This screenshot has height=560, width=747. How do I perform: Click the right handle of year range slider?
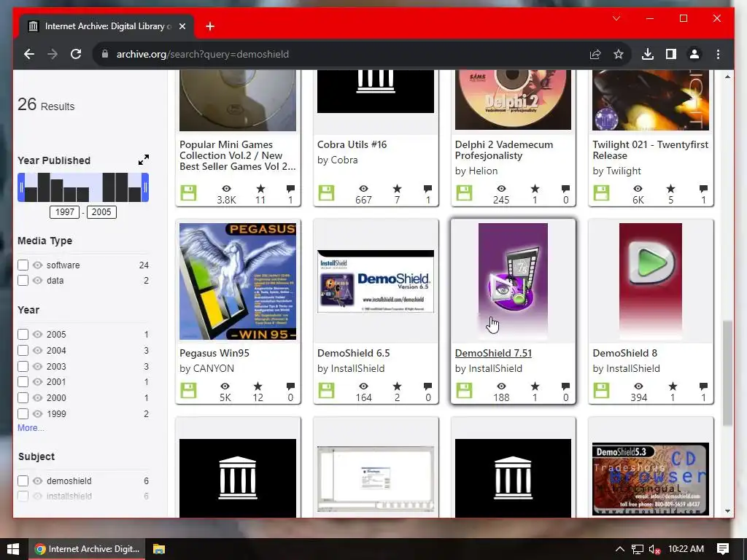[145, 187]
